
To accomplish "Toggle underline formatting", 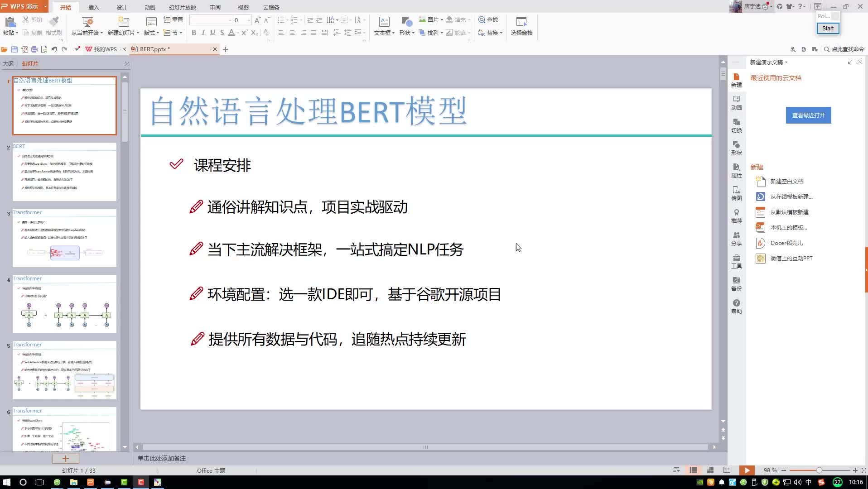I will 212,33.
